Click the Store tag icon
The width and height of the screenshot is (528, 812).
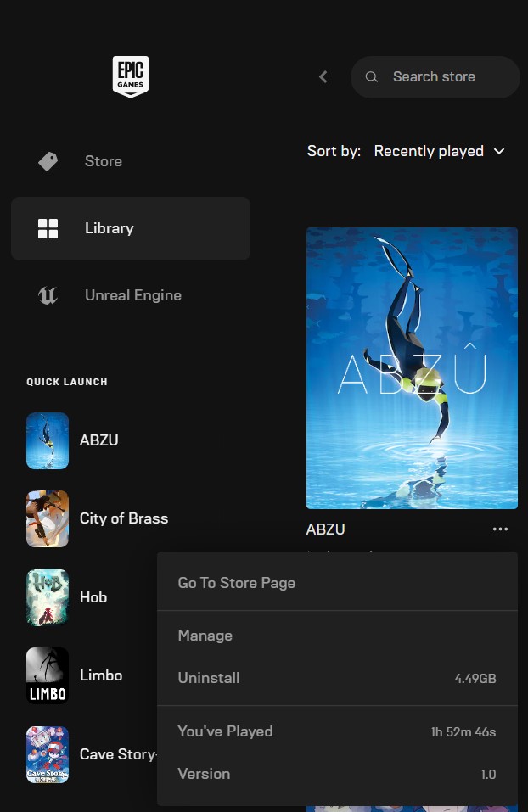click(x=48, y=161)
